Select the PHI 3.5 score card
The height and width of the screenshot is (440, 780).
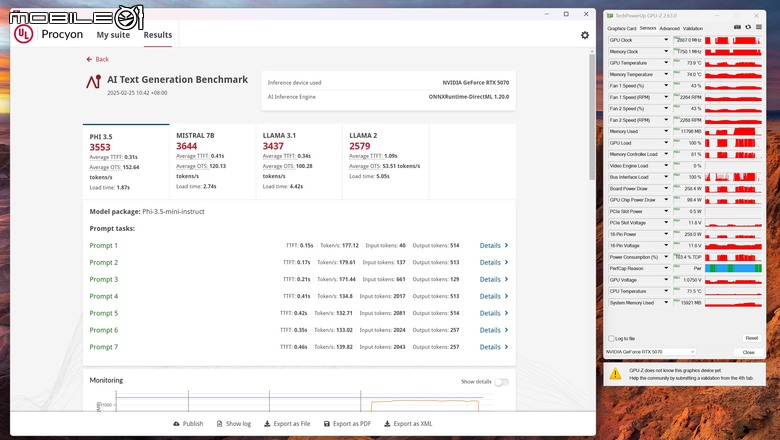coord(126,162)
